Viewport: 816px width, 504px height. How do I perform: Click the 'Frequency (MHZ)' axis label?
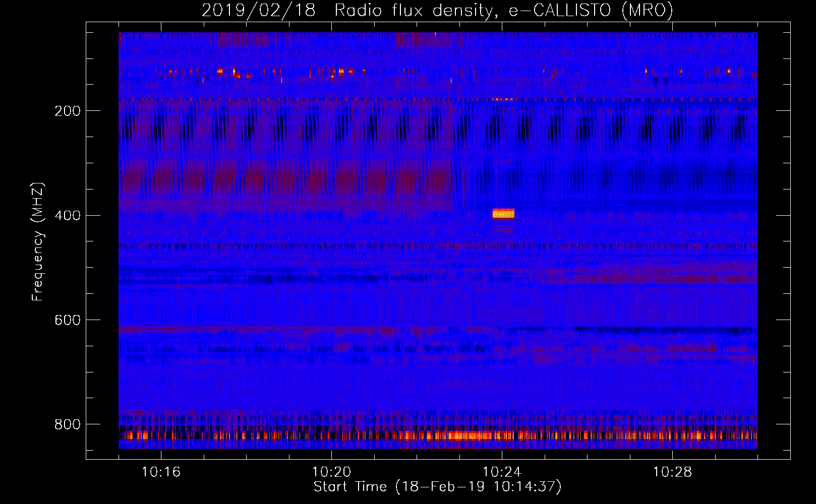tap(38, 241)
